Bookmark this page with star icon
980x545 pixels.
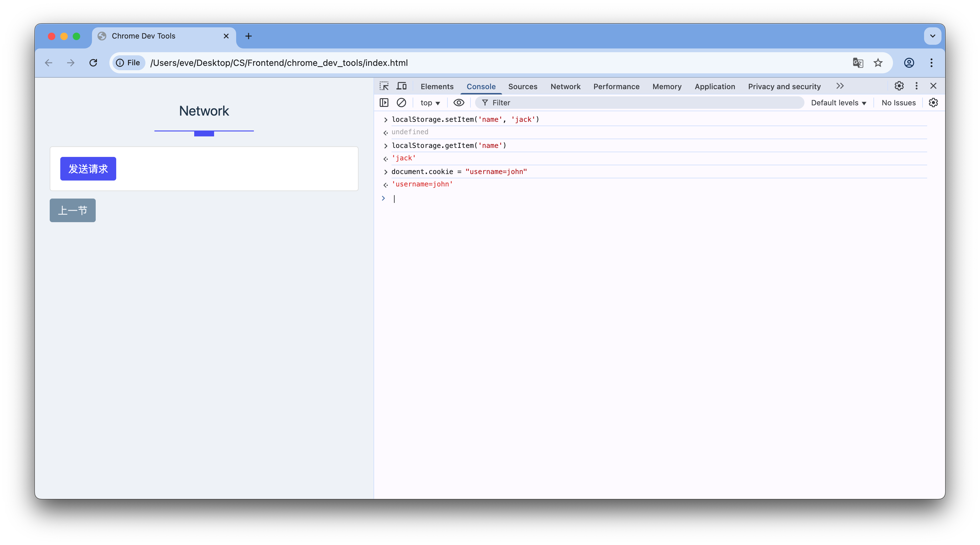(x=878, y=63)
